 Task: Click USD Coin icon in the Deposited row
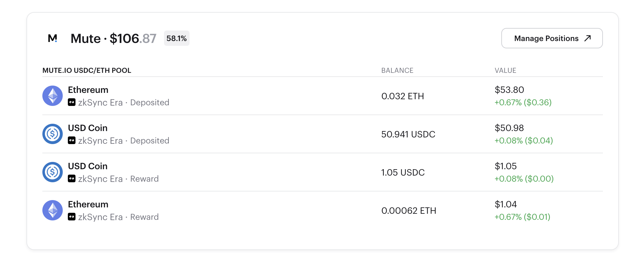[x=53, y=134]
